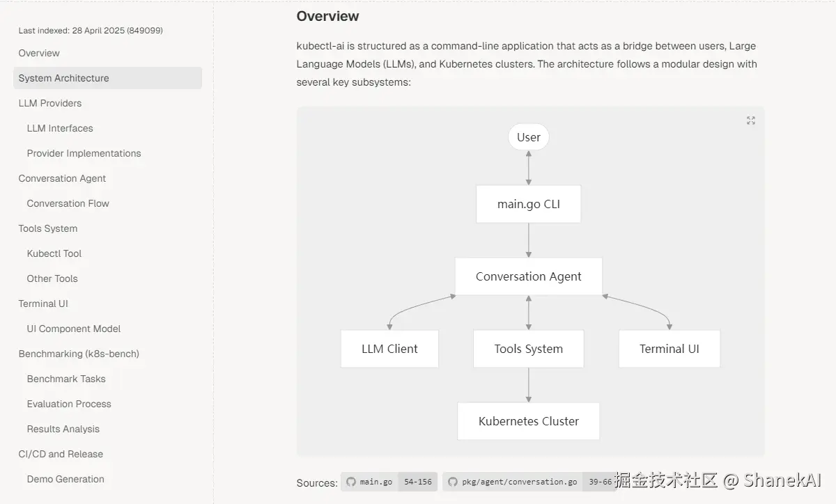Open Overview in sidebar

click(x=39, y=53)
